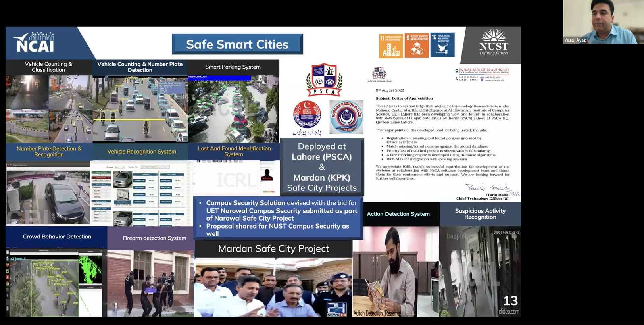Click the slide number 13
This screenshot has height=325, width=644.
[510, 300]
